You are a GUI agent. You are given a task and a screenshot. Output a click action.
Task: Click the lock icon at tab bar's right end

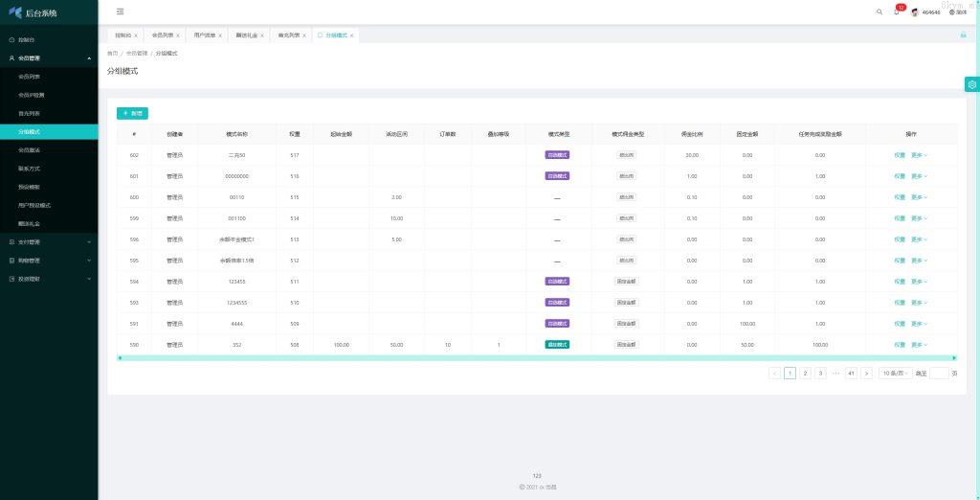tap(963, 34)
